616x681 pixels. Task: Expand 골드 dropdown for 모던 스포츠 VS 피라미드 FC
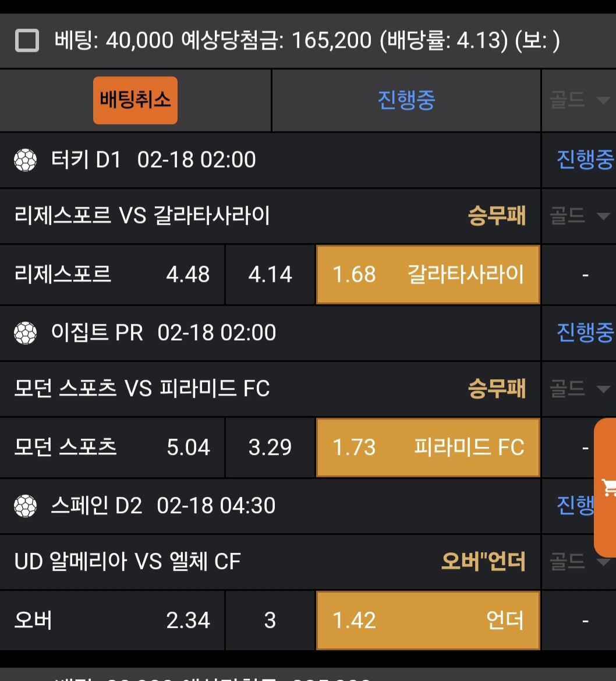(x=579, y=389)
